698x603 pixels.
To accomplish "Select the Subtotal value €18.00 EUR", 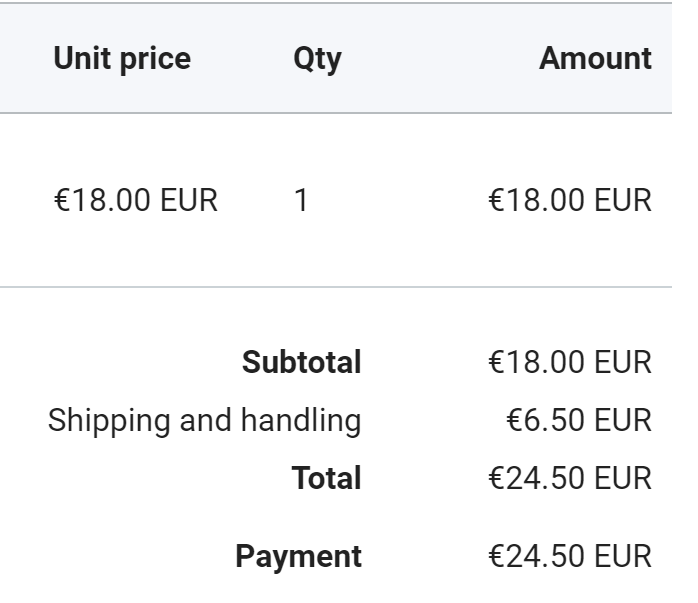I will click(570, 362).
